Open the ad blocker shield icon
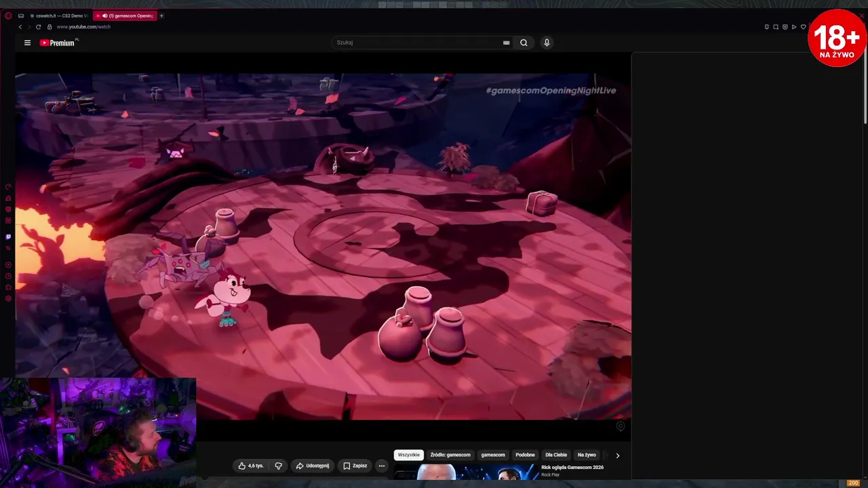 click(785, 27)
